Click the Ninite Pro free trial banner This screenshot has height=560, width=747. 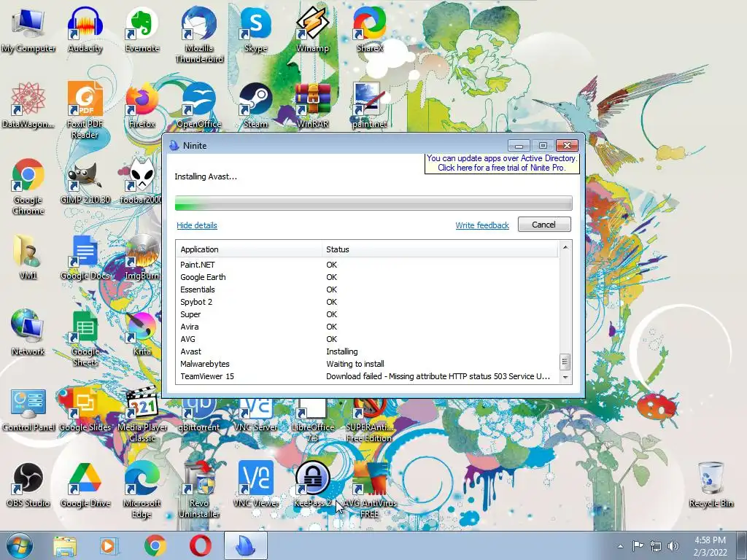(502, 163)
